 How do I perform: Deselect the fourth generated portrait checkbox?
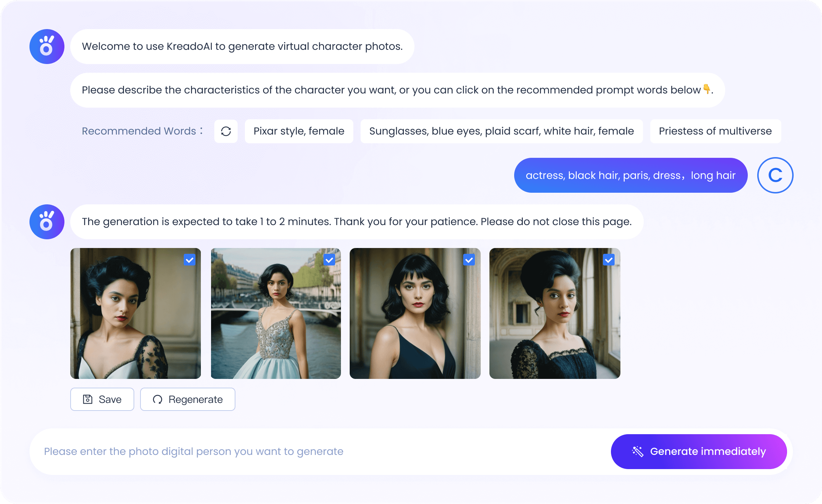point(608,260)
